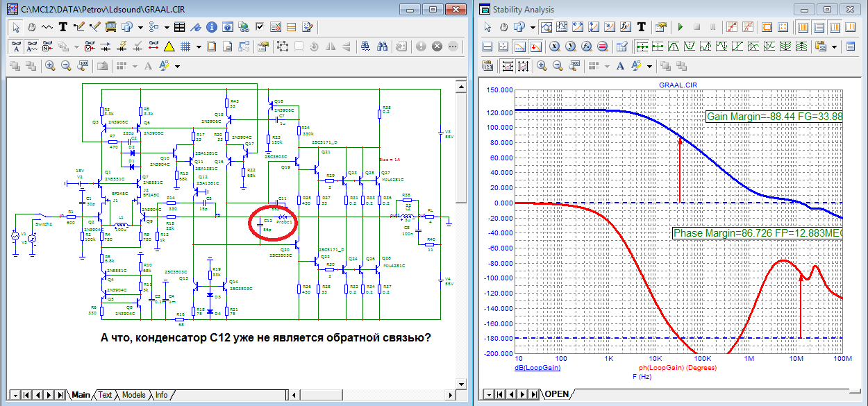Image resolution: width=868 pixels, height=406 pixels.
Task: Select the Text mode tool in schematic toolbar
Action: click(x=63, y=27)
